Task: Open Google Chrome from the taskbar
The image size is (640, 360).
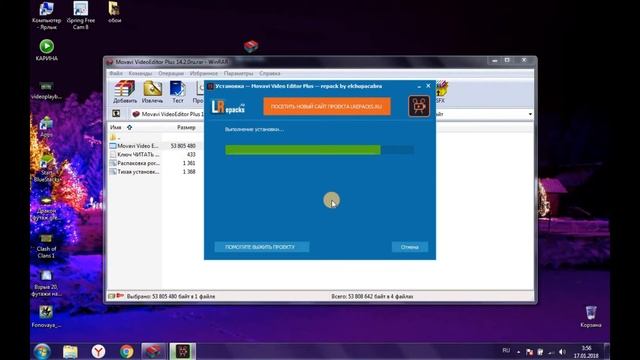Action: (127, 351)
